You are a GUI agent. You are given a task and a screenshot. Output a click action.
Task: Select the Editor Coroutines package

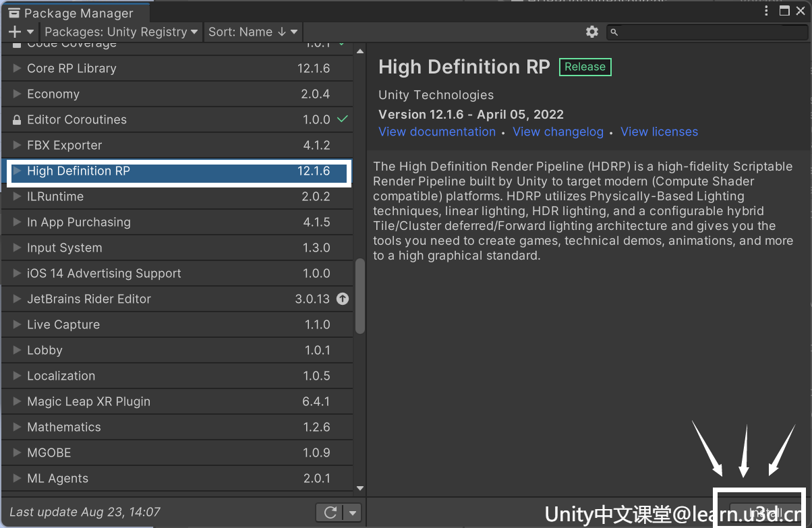point(177,119)
